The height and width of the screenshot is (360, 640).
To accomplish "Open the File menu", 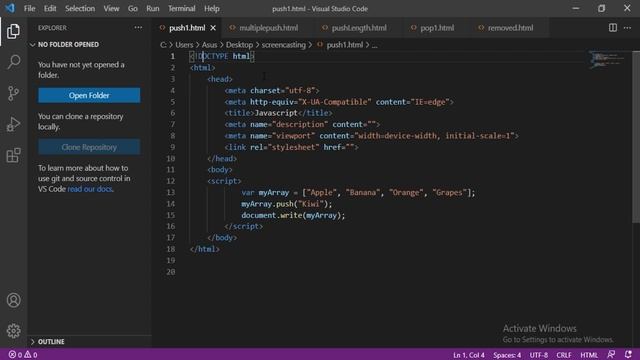I will pos(29,9).
